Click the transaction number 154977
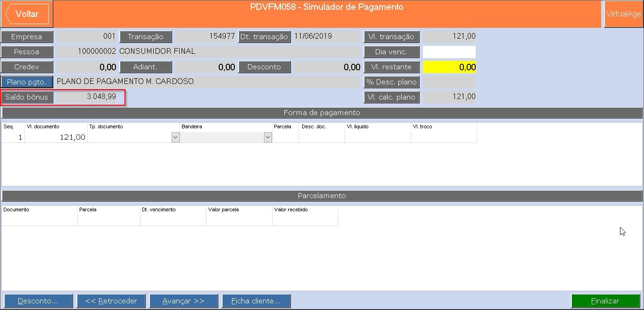 [206, 36]
